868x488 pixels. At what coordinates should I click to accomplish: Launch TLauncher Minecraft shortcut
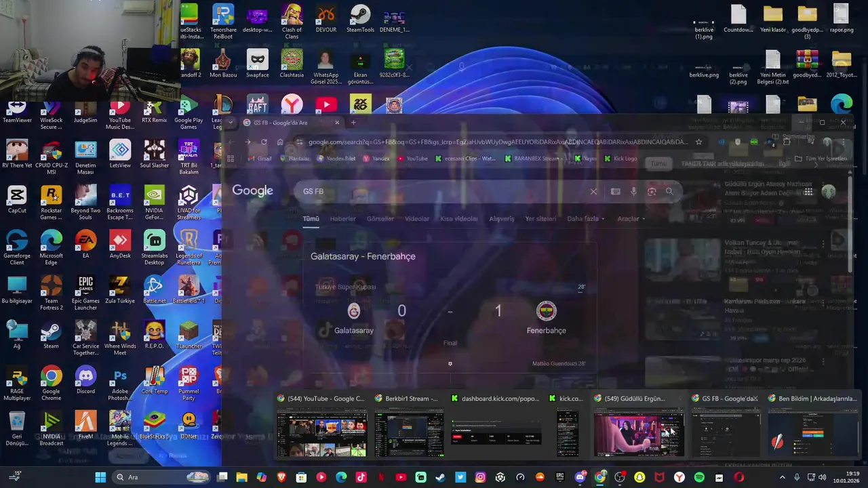(189, 335)
